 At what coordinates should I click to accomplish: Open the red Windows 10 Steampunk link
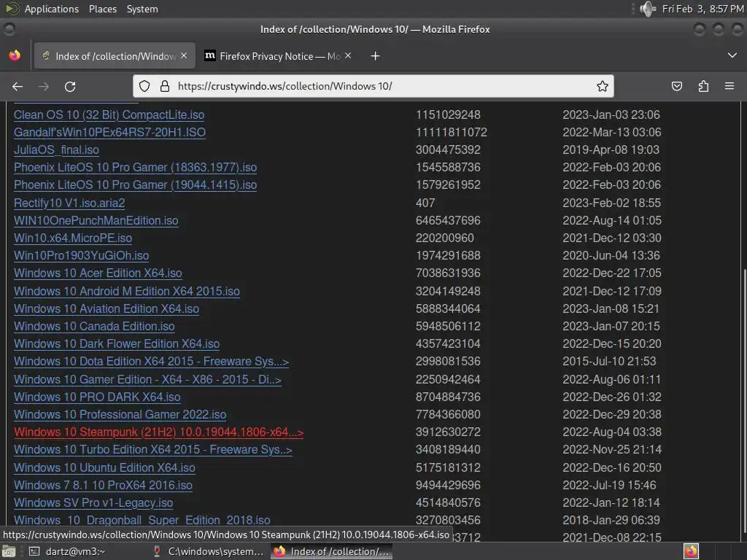[158, 432]
